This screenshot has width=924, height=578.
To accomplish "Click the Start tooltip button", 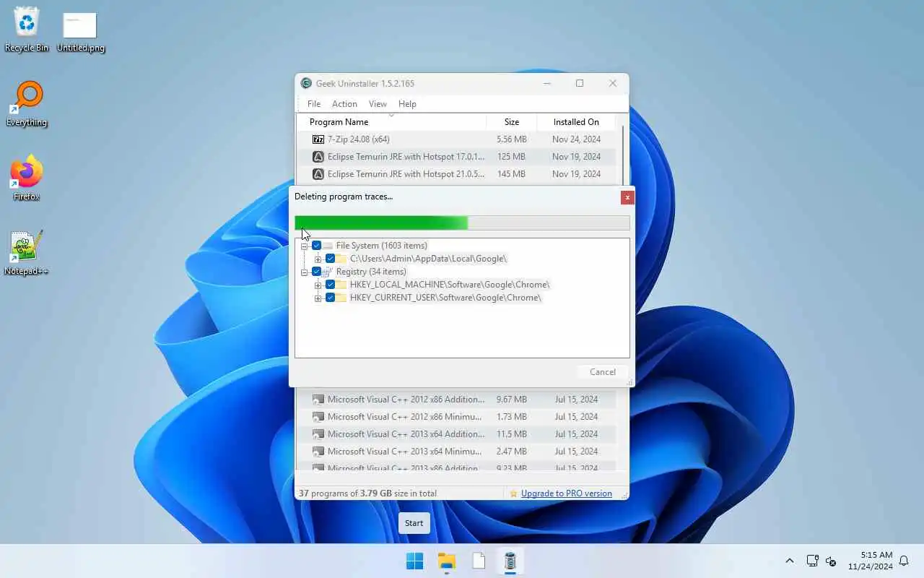I will (x=414, y=523).
